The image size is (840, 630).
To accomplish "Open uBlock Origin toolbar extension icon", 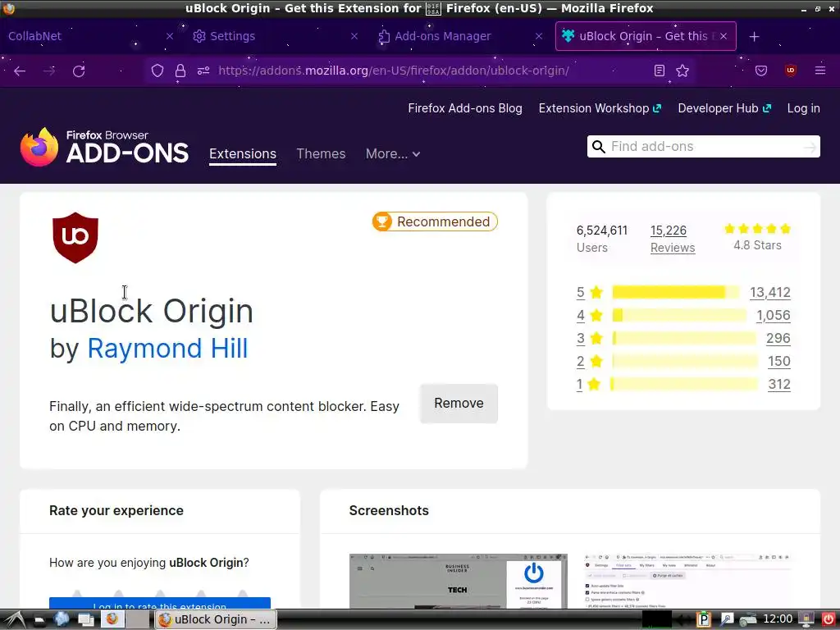I will [x=791, y=71].
